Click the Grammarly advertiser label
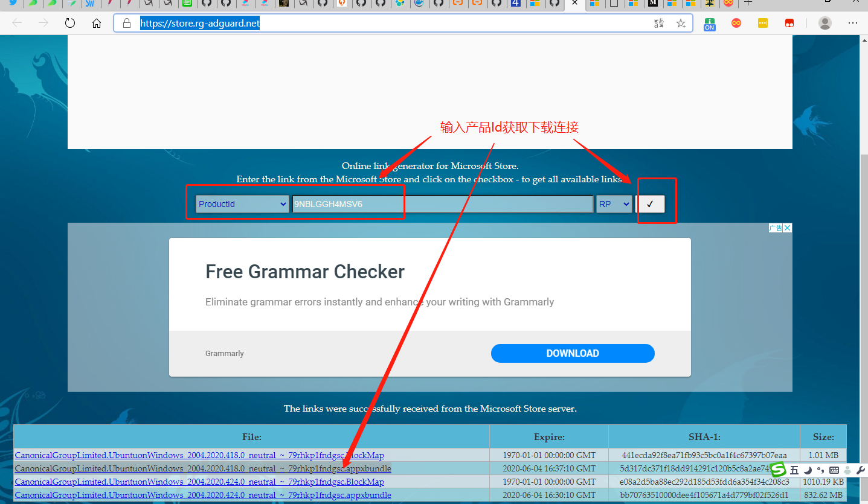The height and width of the screenshot is (504, 868). click(x=225, y=354)
